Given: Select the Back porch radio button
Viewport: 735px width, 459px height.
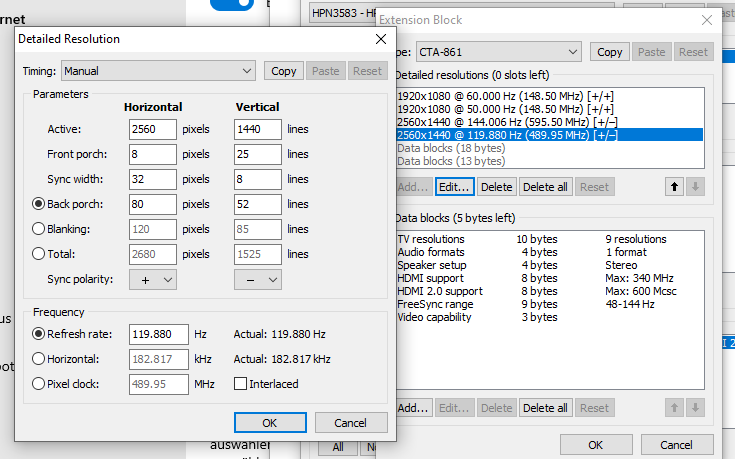Looking at the screenshot, I should pyautogui.click(x=39, y=204).
